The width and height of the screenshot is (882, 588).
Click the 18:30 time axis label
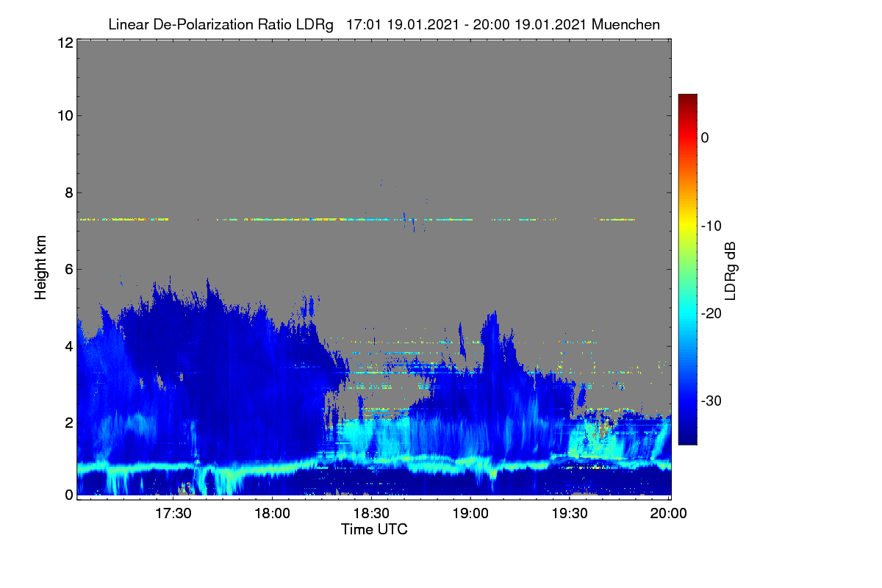371,514
